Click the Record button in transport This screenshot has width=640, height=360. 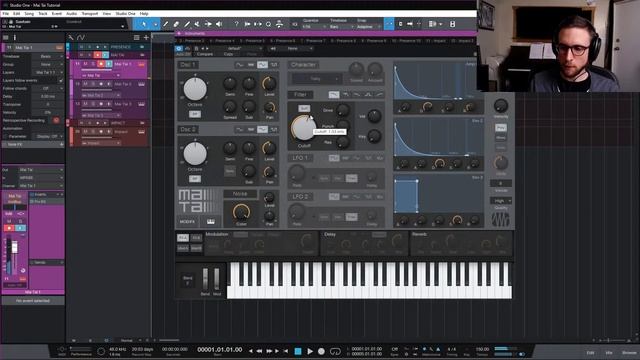[x=321, y=351]
